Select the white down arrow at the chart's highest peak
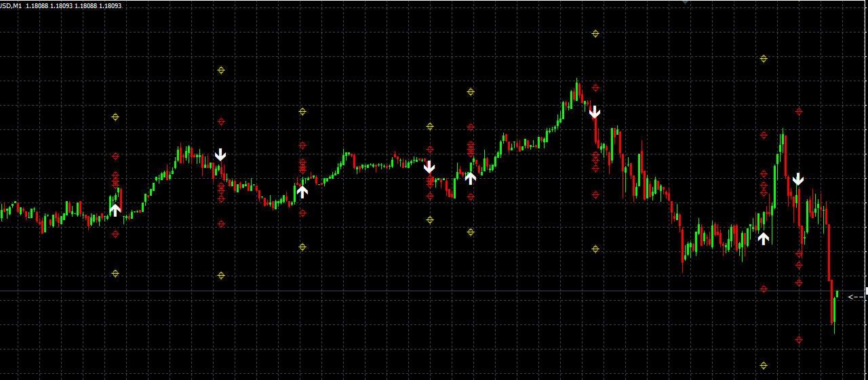868x380 pixels. 595,112
